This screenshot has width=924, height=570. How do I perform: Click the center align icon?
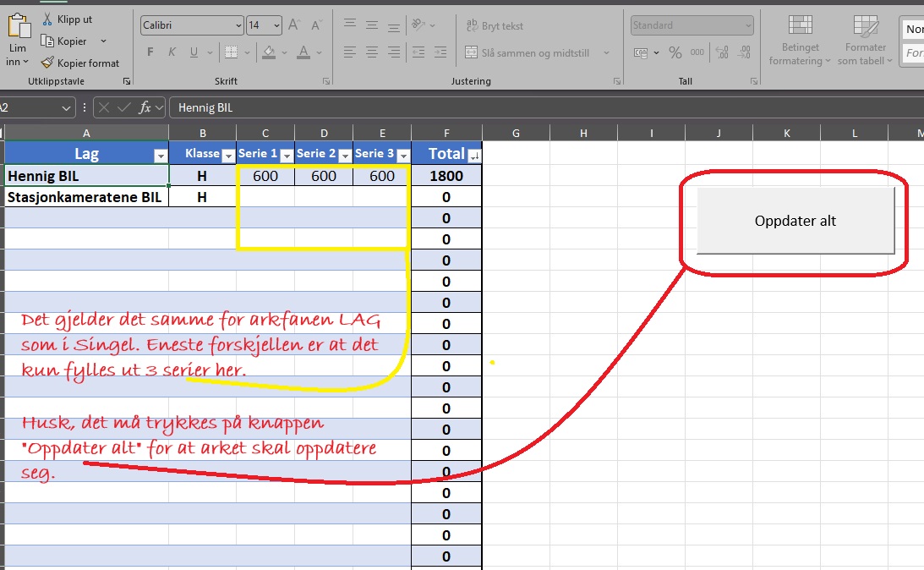pyautogui.click(x=371, y=52)
